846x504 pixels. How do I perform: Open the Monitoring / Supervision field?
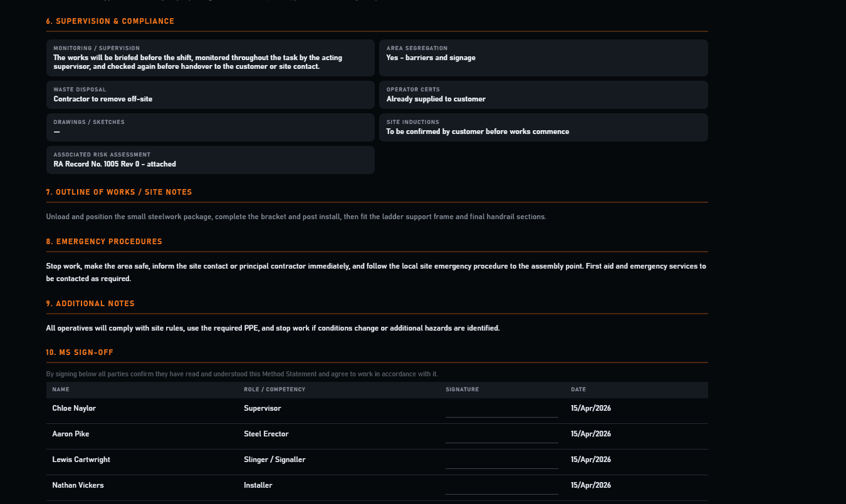tap(210, 58)
